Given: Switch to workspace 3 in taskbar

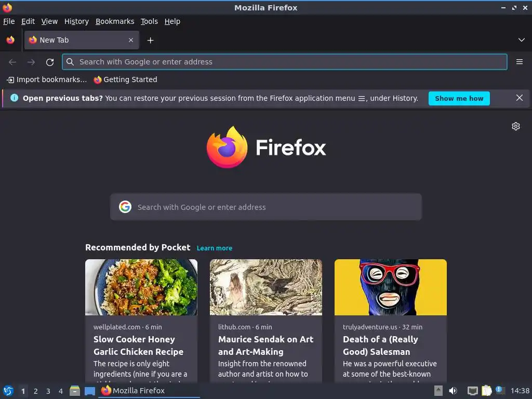Looking at the screenshot, I should [48, 391].
